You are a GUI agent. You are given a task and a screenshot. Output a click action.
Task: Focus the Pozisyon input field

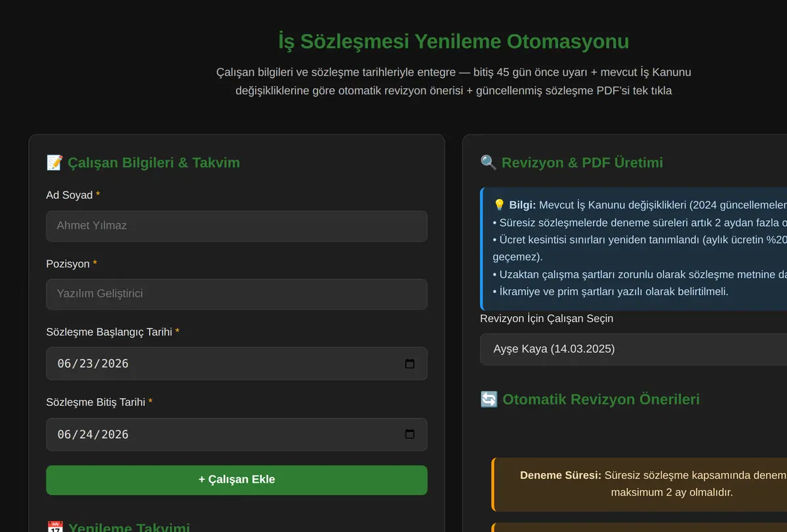pyautogui.click(x=237, y=294)
